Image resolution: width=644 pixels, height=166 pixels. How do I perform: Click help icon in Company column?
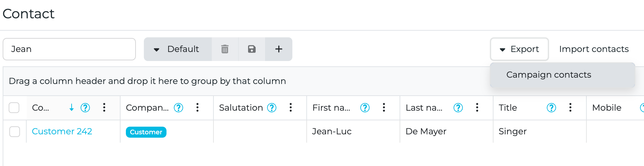point(179,108)
